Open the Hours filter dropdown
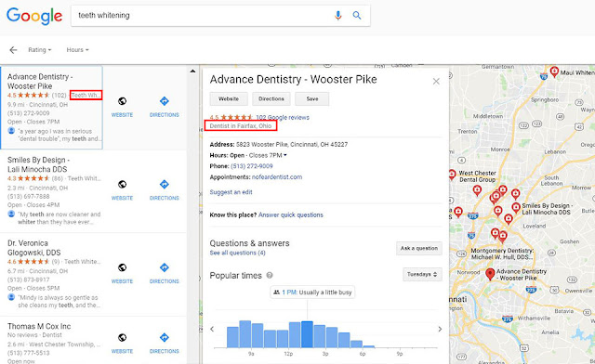This screenshot has height=364, width=595. (x=77, y=49)
